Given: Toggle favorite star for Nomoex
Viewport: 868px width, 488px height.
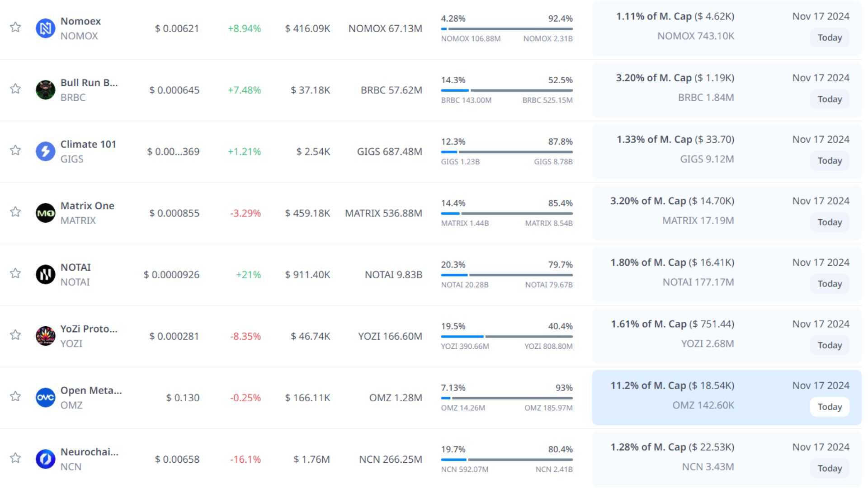Looking at the screenshot, I should pyautogui.click(x=15, y=27).
